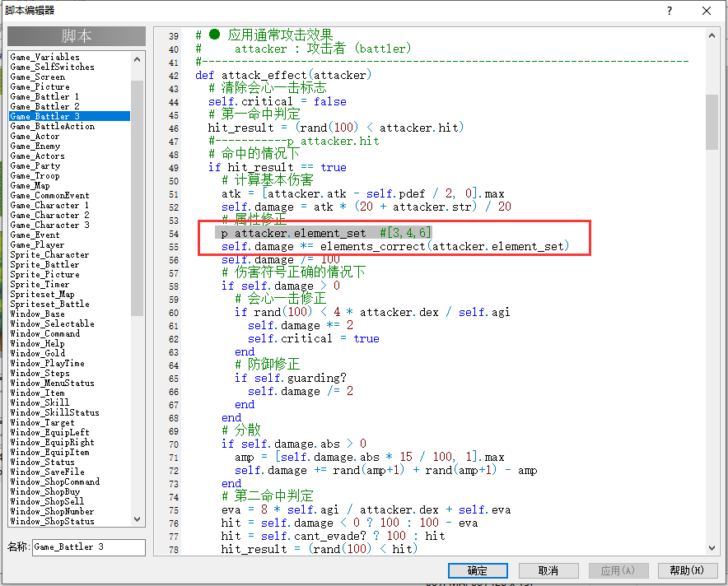Select Game_Enemy from the script list
The height and width of the screenshot is (586, 728).
coord(35,146)
